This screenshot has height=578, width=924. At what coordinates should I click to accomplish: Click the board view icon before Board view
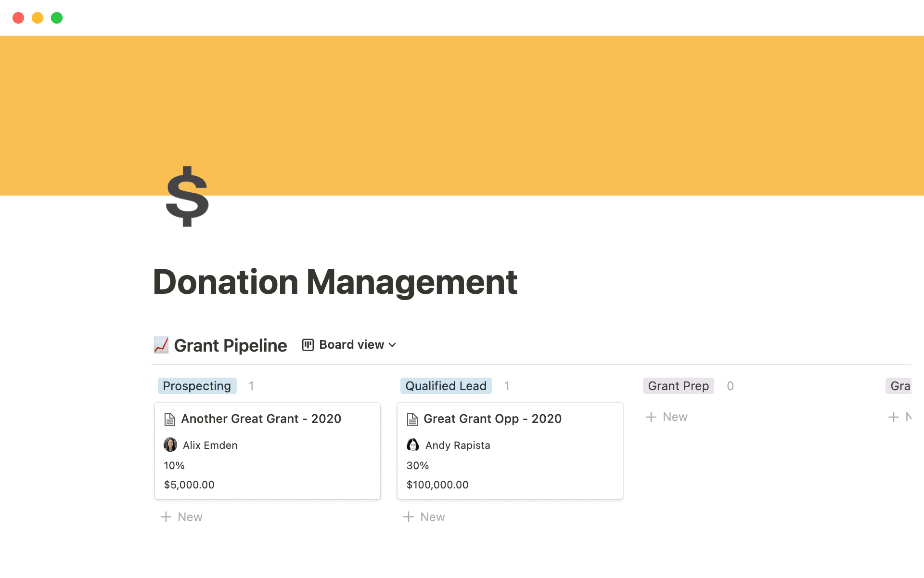[x=308, y=344]
